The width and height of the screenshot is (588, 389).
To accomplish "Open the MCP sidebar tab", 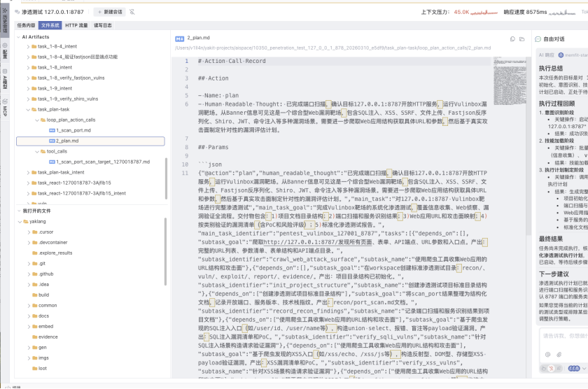I will [x=5, y=108].
